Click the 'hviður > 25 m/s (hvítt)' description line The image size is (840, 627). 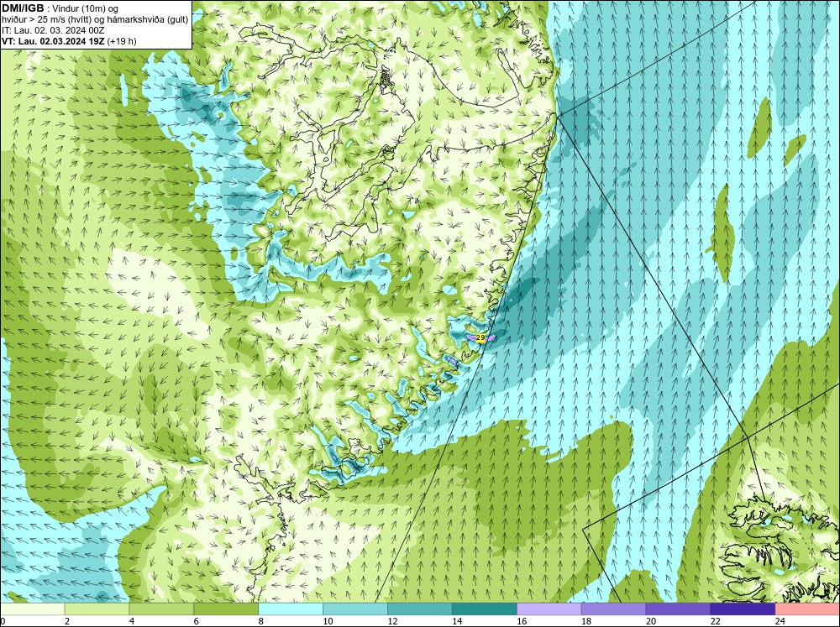pyautogui.click(x=95, y=20)
